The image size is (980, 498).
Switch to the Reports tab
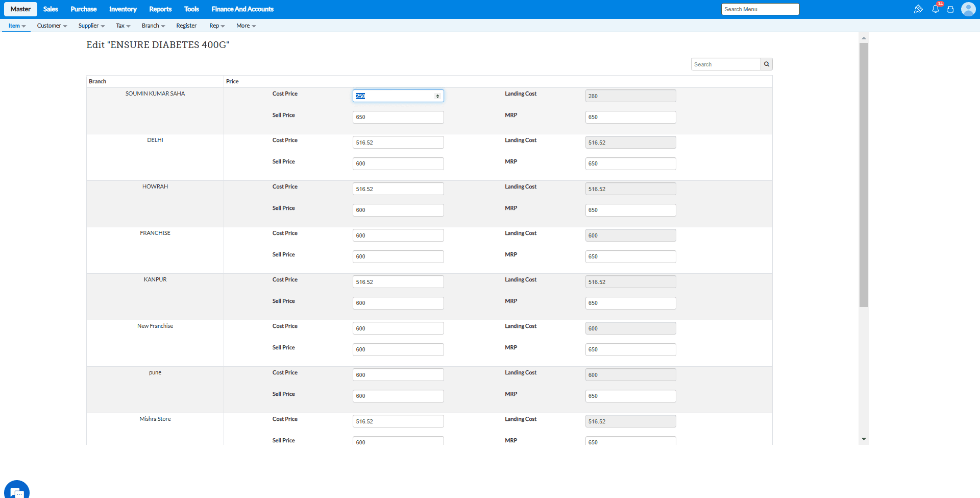pos(160,9)
